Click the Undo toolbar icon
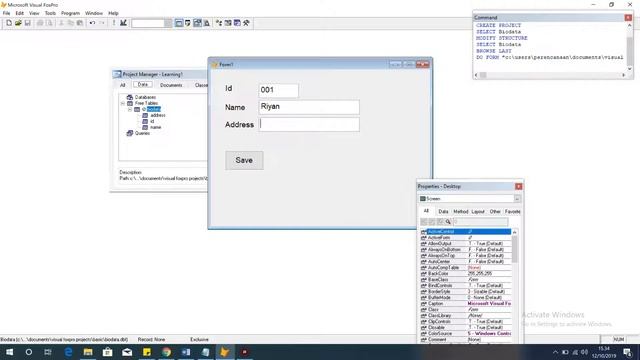The height and width of the screenshot is (360, 640). pos(92,23)
